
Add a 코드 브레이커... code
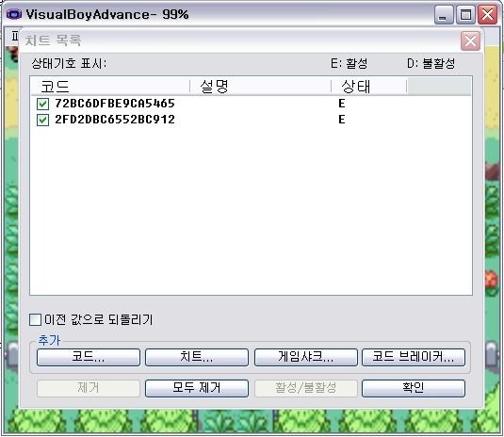tap(414, 357)
